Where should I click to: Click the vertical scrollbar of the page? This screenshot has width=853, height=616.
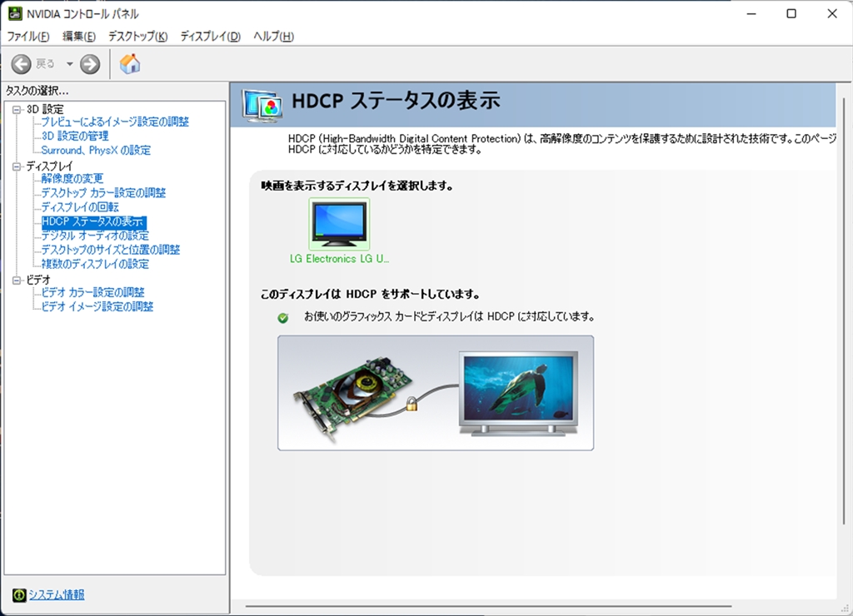[844, 311]
